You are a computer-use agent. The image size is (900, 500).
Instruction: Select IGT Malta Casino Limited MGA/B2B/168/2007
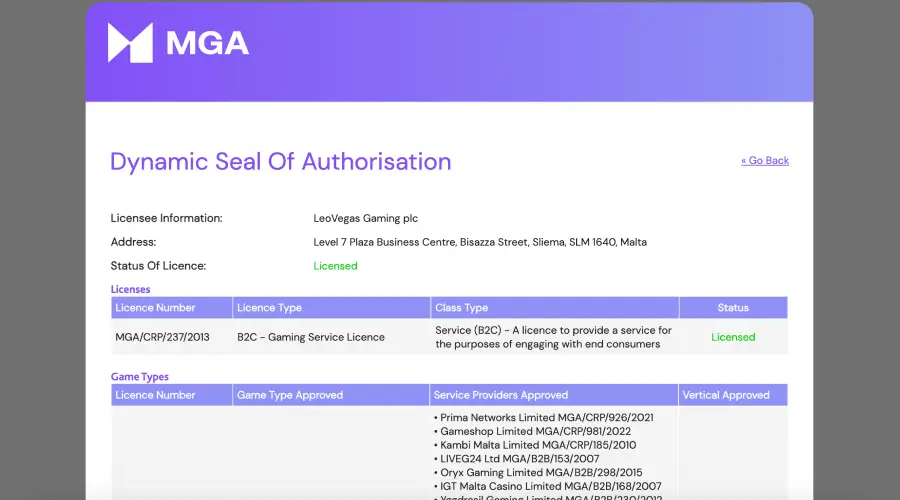coord(550,486)
